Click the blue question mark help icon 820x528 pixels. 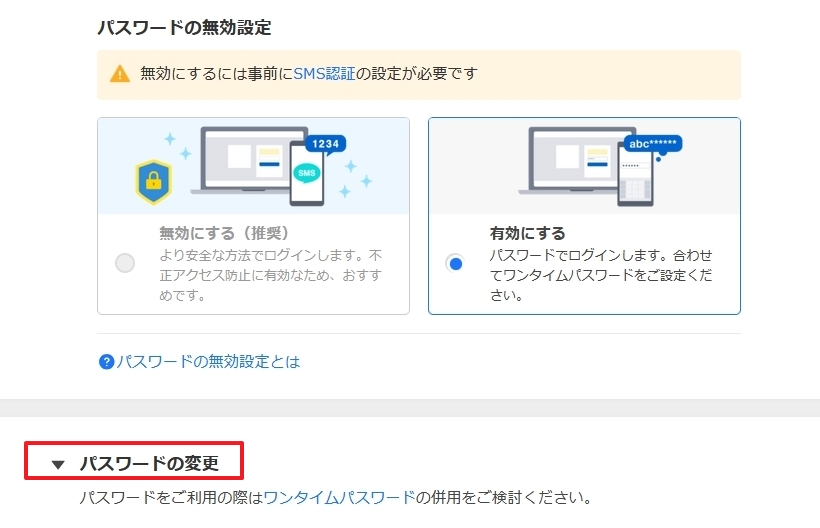pos(107,362)
